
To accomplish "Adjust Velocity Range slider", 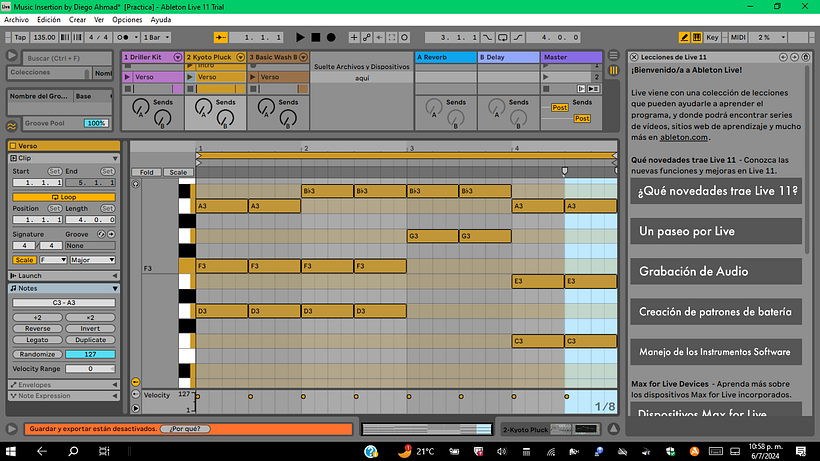I will click(90, 368).
